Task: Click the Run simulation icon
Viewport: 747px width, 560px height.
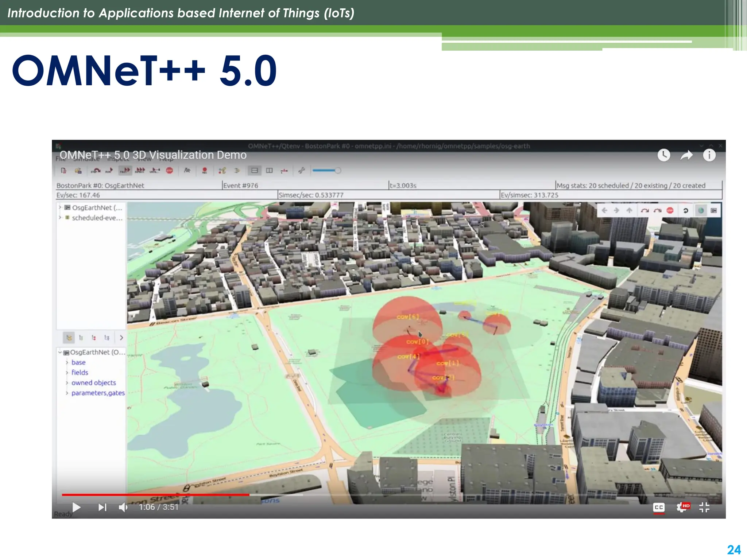Action: pos(109,170)
